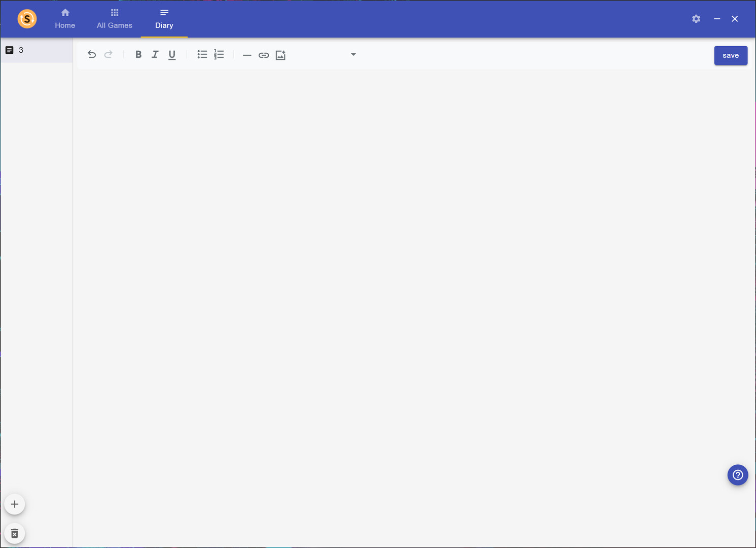Image resolution: width=756 pixels, height=548 pixels.
Task: Insert a horizontal rule line
Action: [x=247, y=55]
